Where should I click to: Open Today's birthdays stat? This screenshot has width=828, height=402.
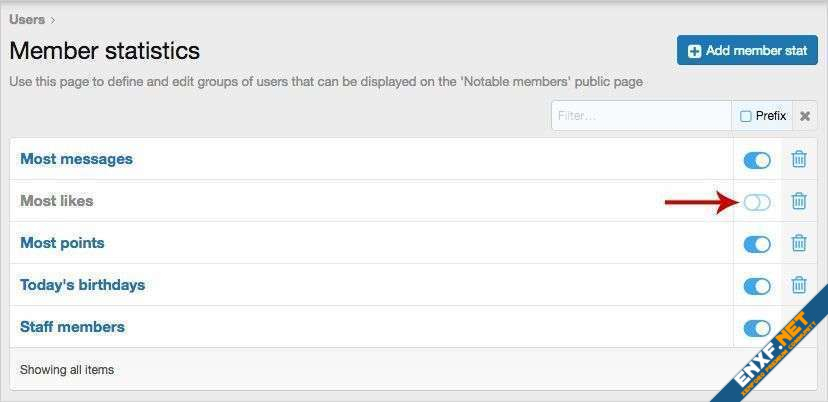click(x=83, y=285)
